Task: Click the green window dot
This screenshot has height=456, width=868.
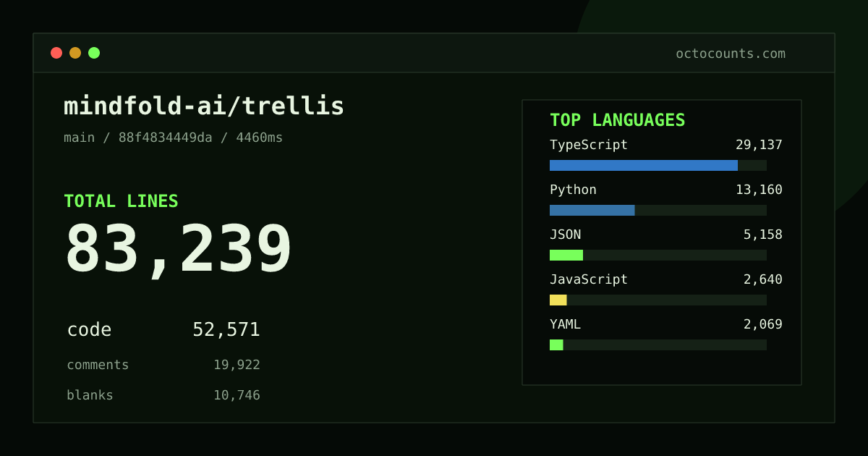Action: coord(94,53)
